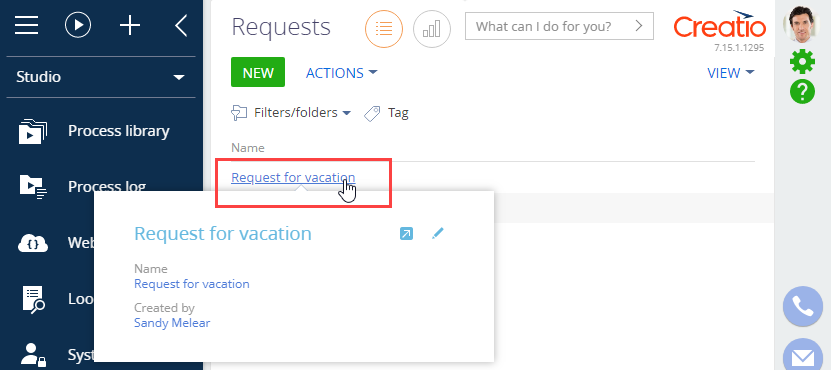
Task: Click the plus quick-add icon
Action: 130,25
